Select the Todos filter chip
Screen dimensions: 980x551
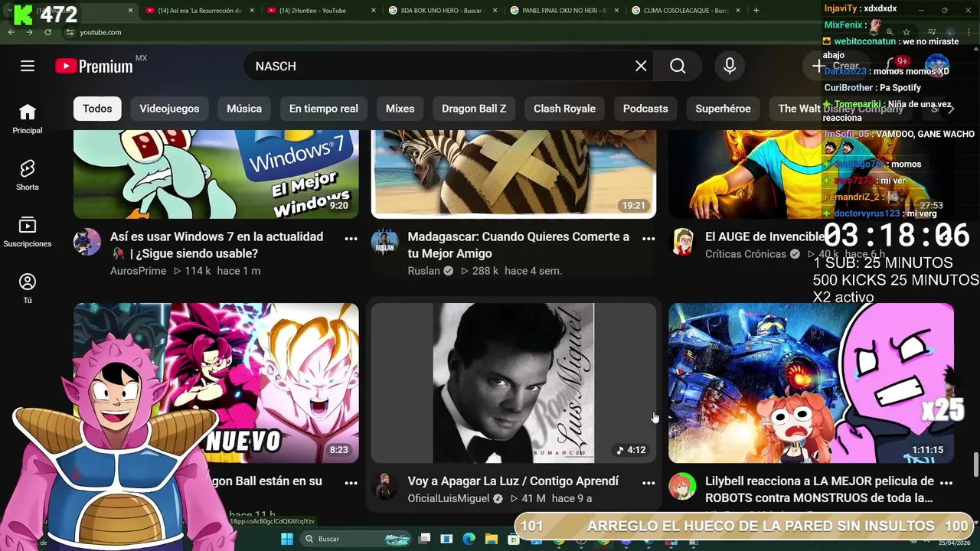click(x=97, y=109)
